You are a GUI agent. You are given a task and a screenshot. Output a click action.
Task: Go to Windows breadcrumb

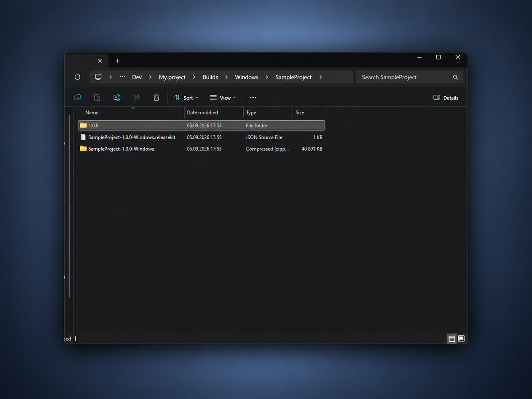(x=247, y=77)
